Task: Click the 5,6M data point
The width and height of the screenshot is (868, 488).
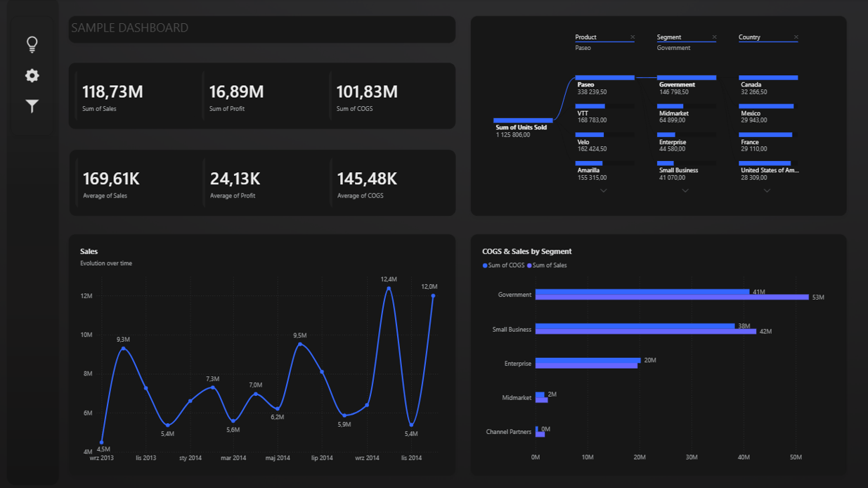Action: point(233,421)
